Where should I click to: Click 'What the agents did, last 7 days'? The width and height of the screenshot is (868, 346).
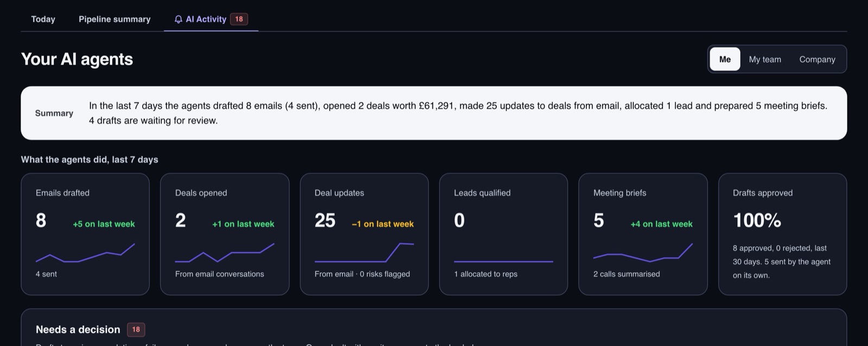(90, 159)
